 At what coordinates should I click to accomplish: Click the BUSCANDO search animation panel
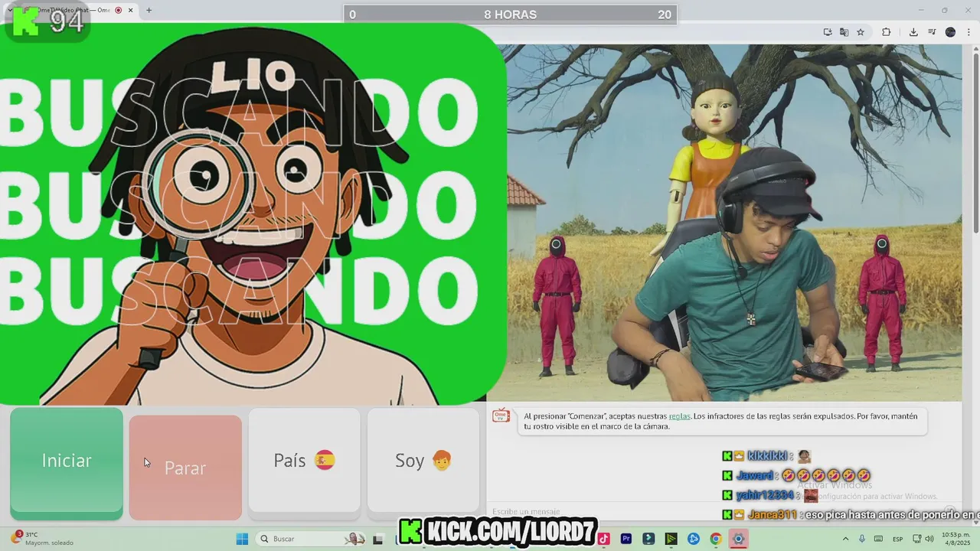point(253,214)
